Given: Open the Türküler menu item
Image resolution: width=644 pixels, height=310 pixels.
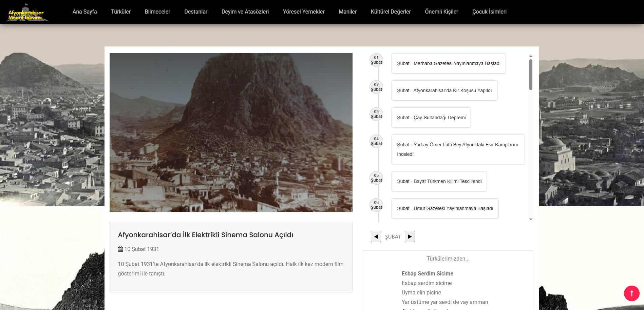Looking at the screenshot, I should pos(121,12).
